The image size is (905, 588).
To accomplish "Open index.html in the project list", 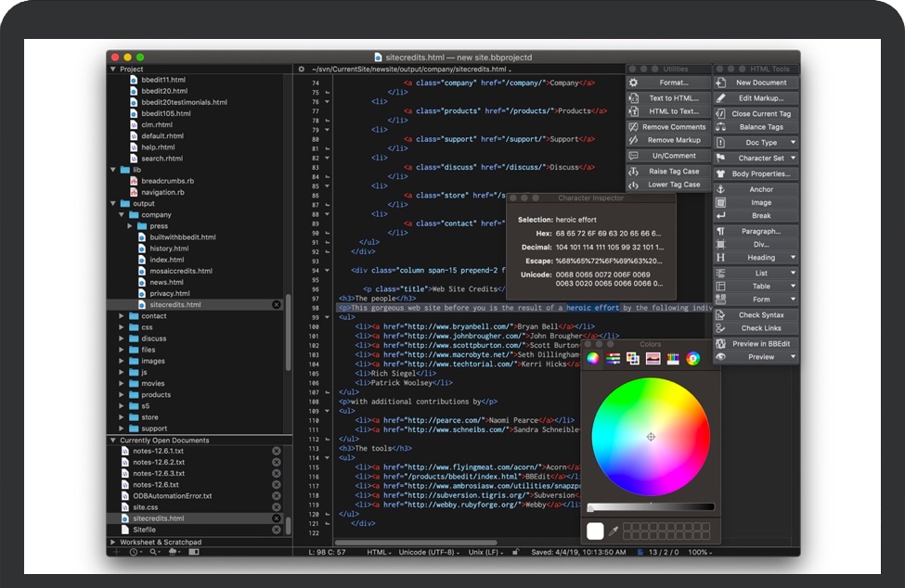I will coord(167,260).
